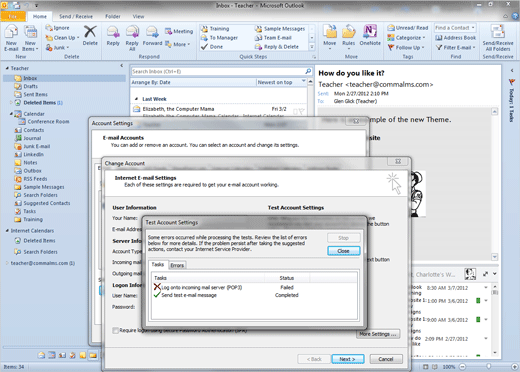The width and height of the screenshot is (520, 372).
Task: Click the Move icon
Action: (330, 32)
